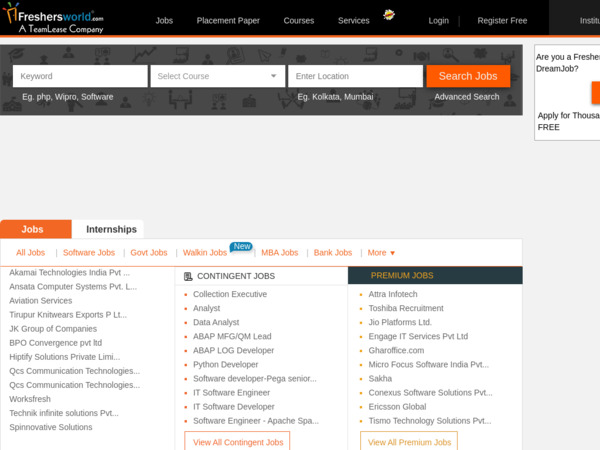Image resolution: width=600 pixels, height=450 pixels.
Task: Open Toshiba Recruitment premium job
Action: pos(406,308)
